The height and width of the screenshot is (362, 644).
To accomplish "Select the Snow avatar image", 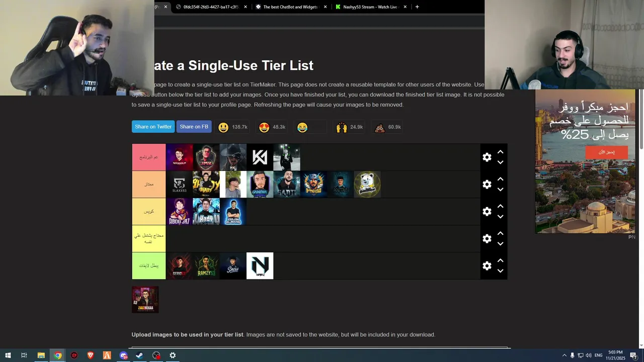I will (x=233, y=266).
